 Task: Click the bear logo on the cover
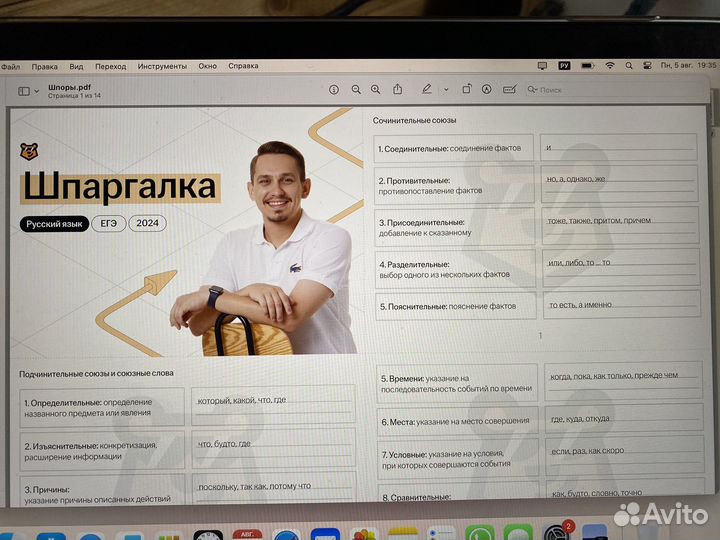(29, 151)
